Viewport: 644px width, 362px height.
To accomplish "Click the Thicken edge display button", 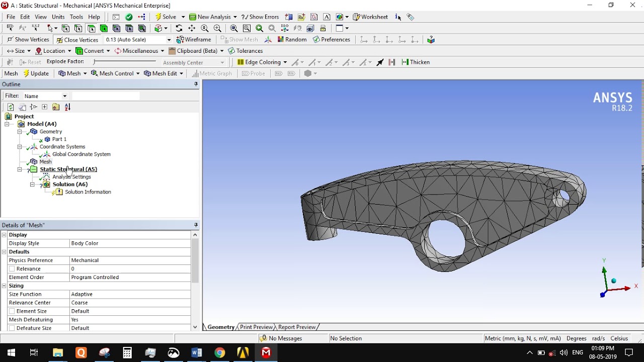I will coord(416,62).
